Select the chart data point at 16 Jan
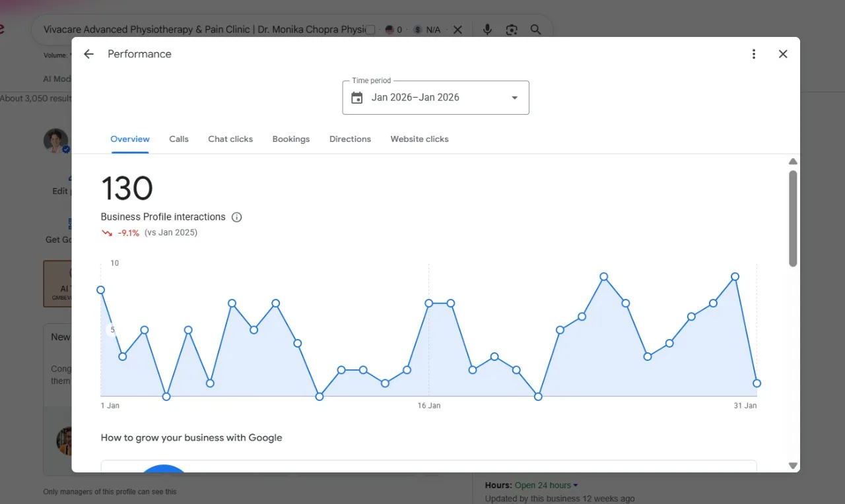This screenshot has height=504, width=845. coord(429,303)
